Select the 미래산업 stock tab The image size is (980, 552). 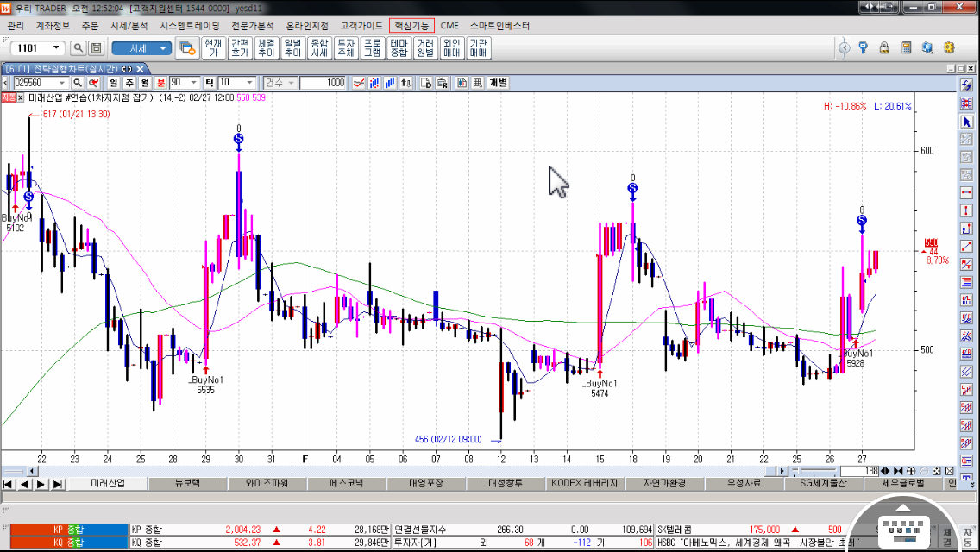click(108, 483)
